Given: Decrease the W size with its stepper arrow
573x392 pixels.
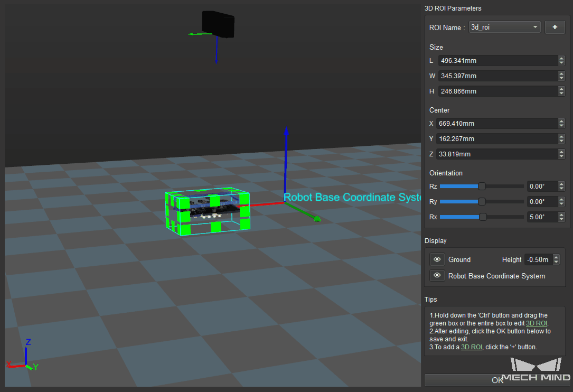Looking at the screenshot, I should [x=561, y=78].
